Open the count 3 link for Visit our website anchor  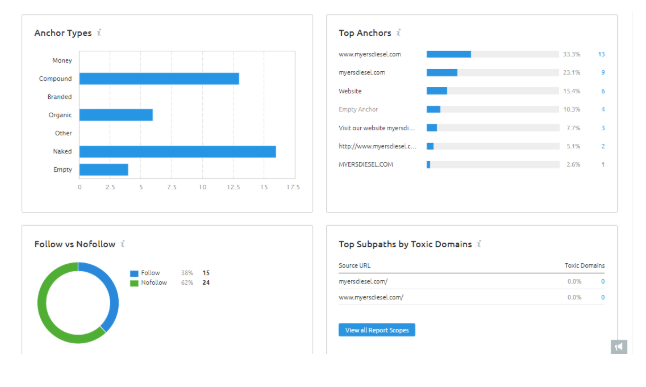point(603,128)
